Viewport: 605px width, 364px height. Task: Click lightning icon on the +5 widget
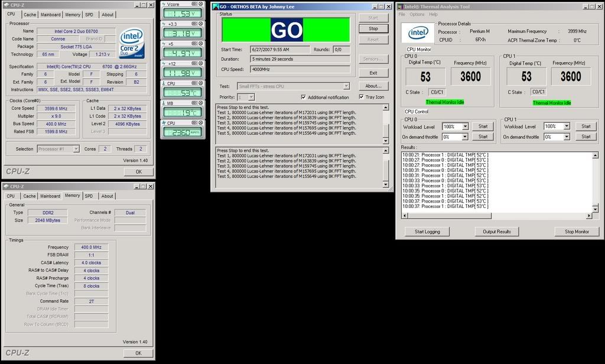tap(164, 44)
